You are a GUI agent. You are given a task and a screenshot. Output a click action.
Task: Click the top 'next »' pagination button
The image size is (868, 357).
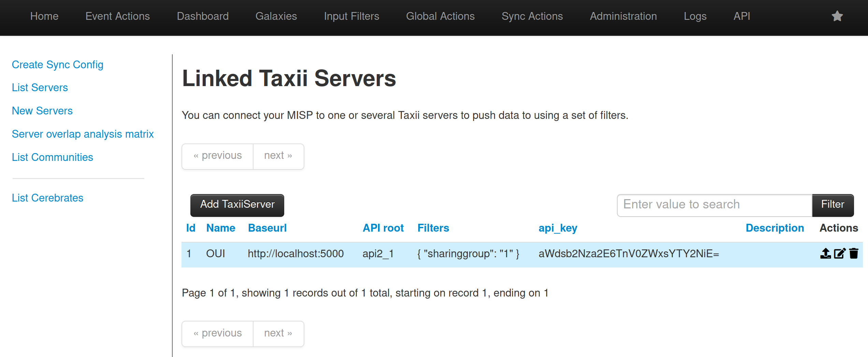click(x=278, y=156)
